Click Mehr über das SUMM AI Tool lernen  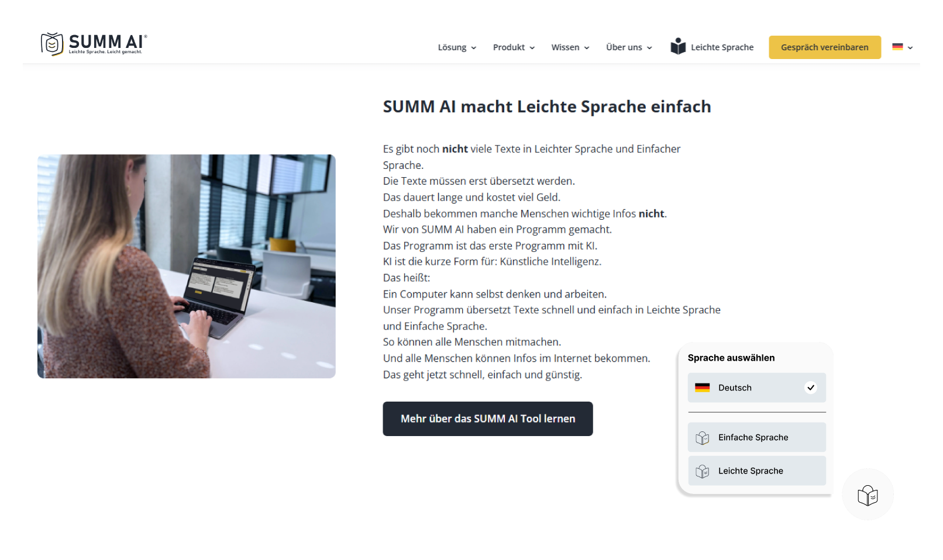coord(488,419)
